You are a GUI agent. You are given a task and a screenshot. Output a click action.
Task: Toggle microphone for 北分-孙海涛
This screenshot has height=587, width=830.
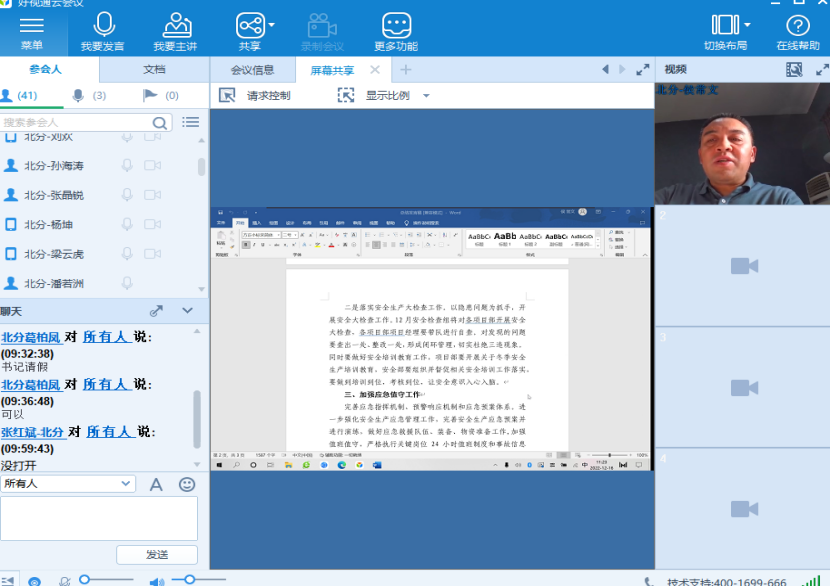click(127, 165)
